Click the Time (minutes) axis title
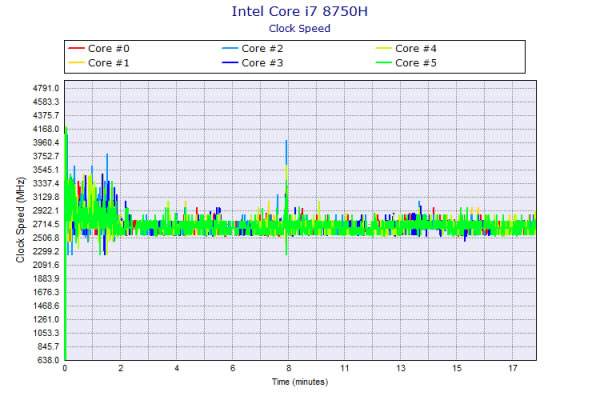Image resolution: width=600 pixels, height=400 pixels. point(300,382)
